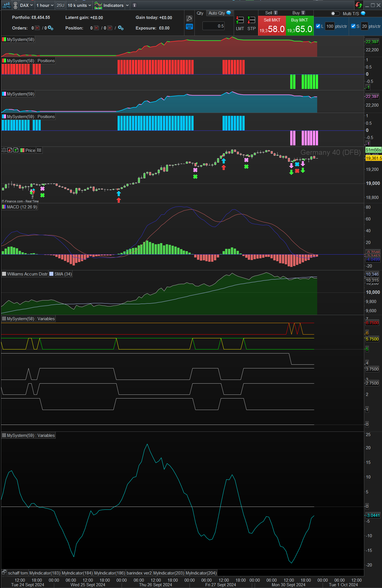Click the Williams Accum Distr label
This screenshot has height=588, width=382.
point(27,274)
